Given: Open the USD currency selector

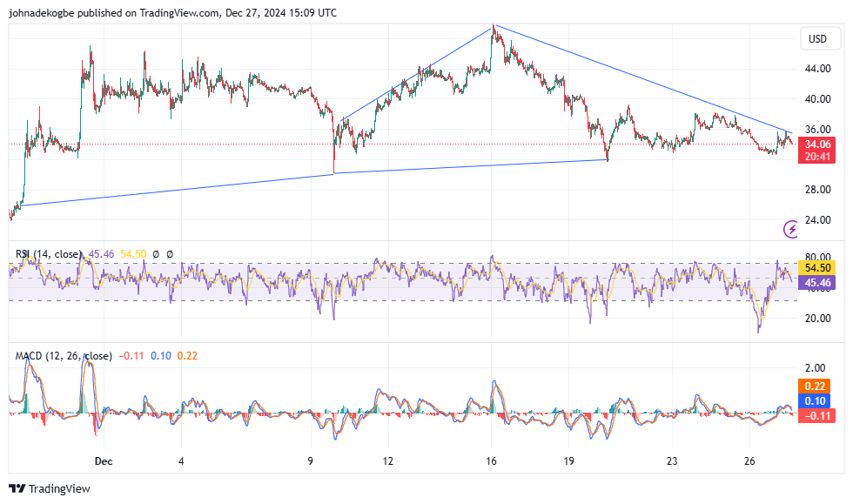Looking at the screenshot, I should [x=817, y=38].
